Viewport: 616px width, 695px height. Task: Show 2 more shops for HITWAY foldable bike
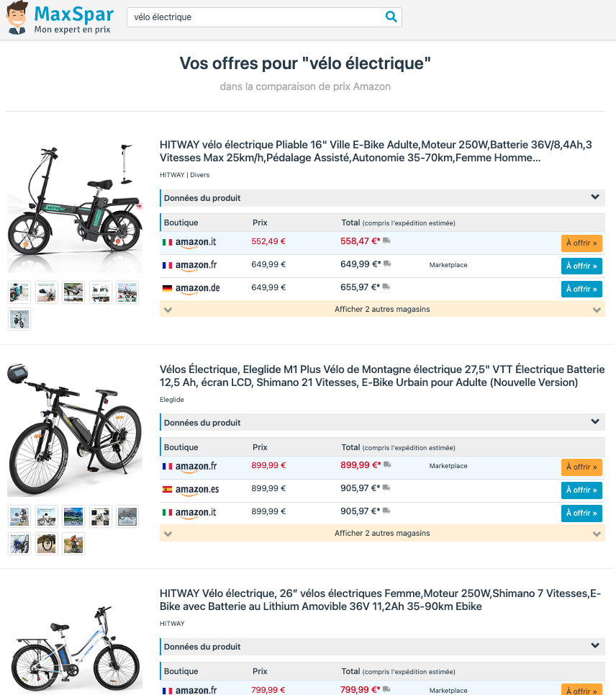click(x=383, y=309)
